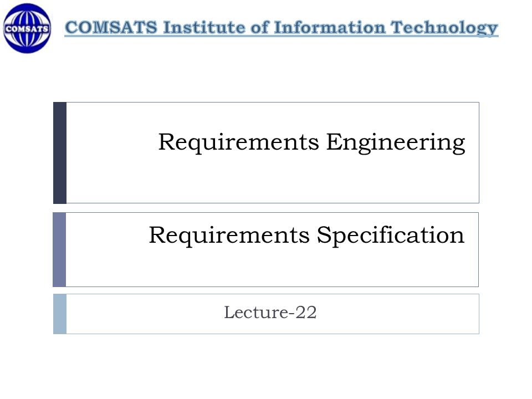The height and width of the screenshot is (399, 532).
Task: Click the COMSATS Institute of Information Technology heading
Action: (x=282, y=28)
